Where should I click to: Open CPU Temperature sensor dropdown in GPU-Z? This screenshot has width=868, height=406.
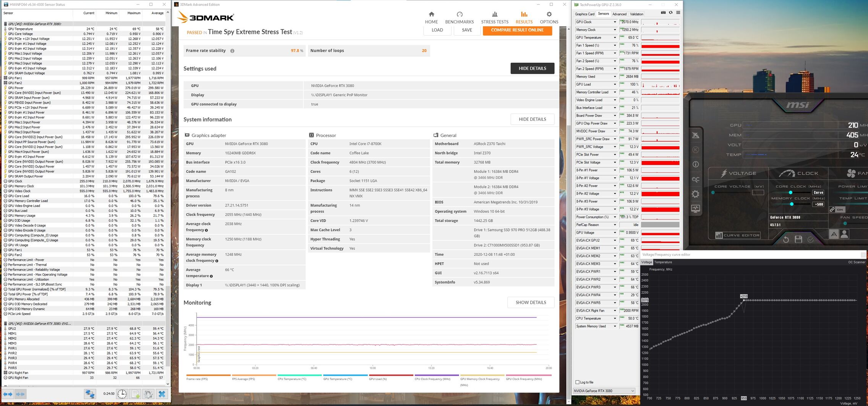pyautogui.click(x=615, y=318)
